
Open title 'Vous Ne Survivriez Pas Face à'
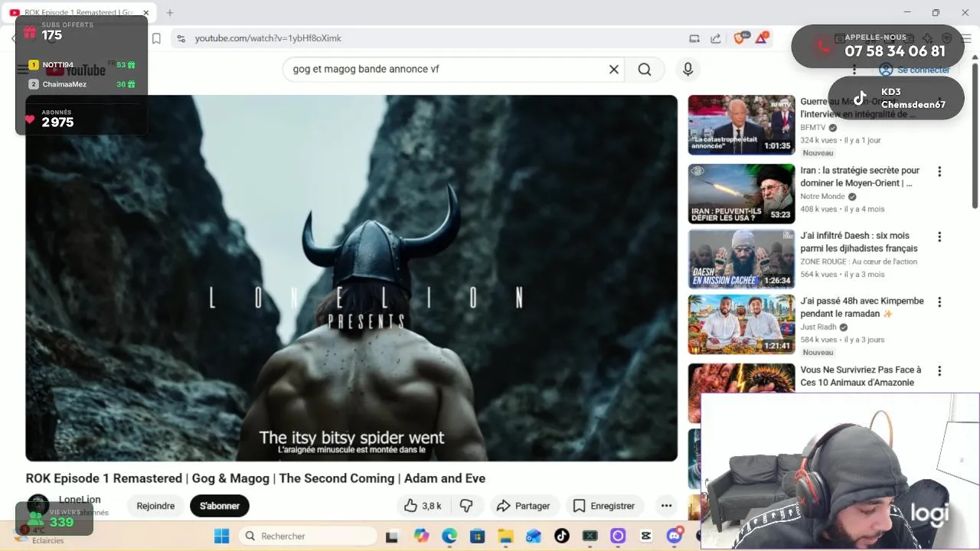click(x=861, y=376)
